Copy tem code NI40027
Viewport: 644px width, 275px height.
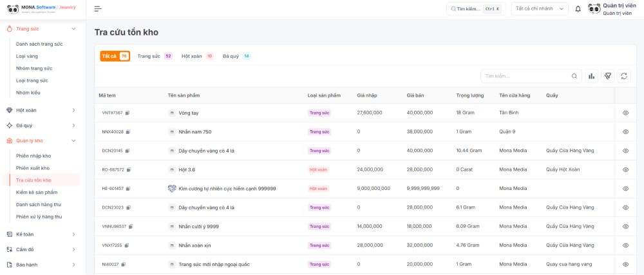pos(123,264)
